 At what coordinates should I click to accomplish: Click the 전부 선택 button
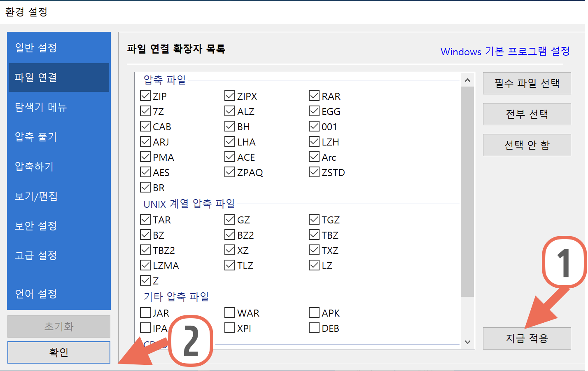(x=527, y=114)
